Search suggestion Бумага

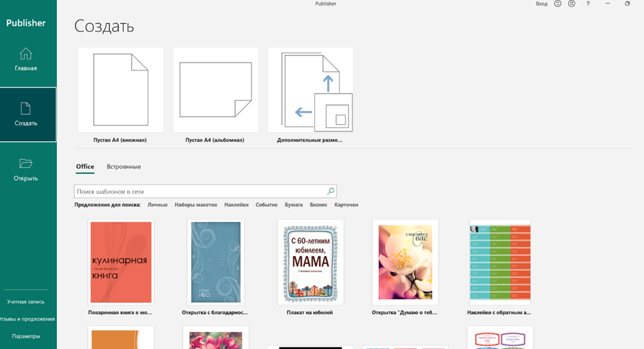click(294, 205)
